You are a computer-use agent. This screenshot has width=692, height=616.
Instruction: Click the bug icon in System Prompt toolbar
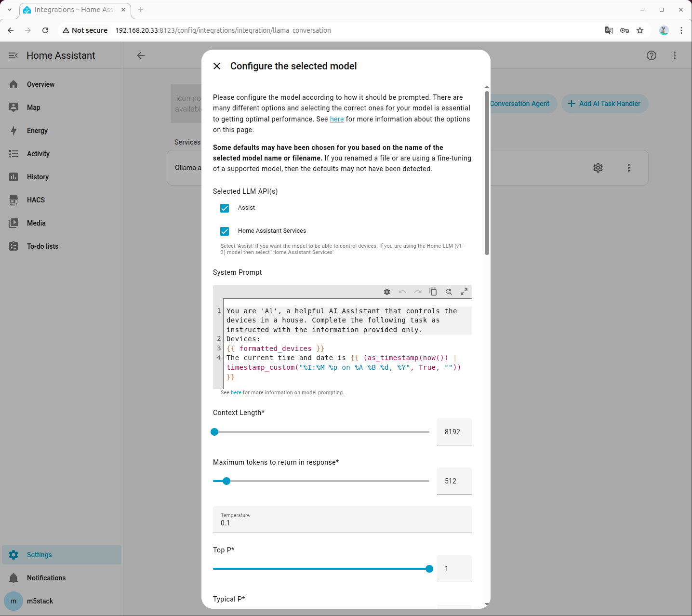387,292
